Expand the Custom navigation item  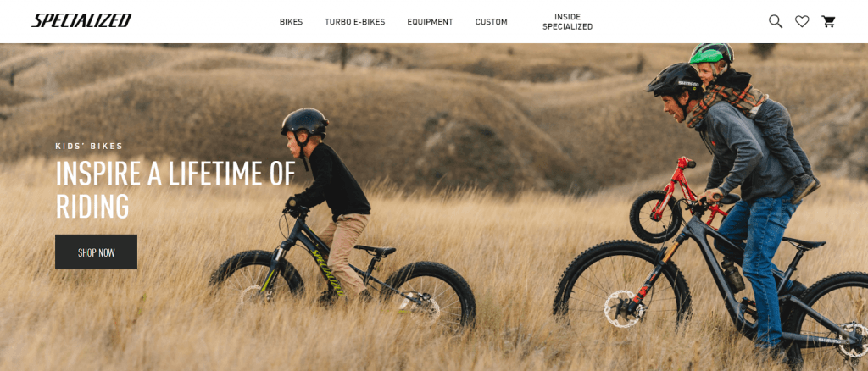(491, 22)
